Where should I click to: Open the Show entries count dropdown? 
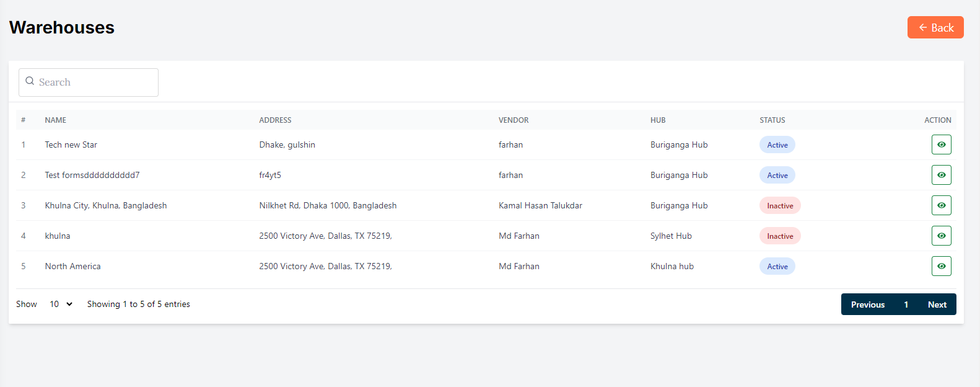coord(61,304)
